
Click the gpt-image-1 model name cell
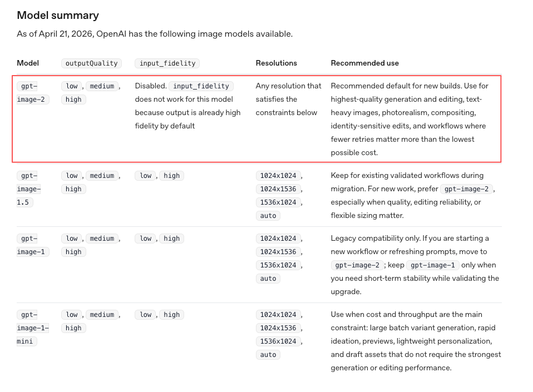pyautogui.click(x=33, y=245)
